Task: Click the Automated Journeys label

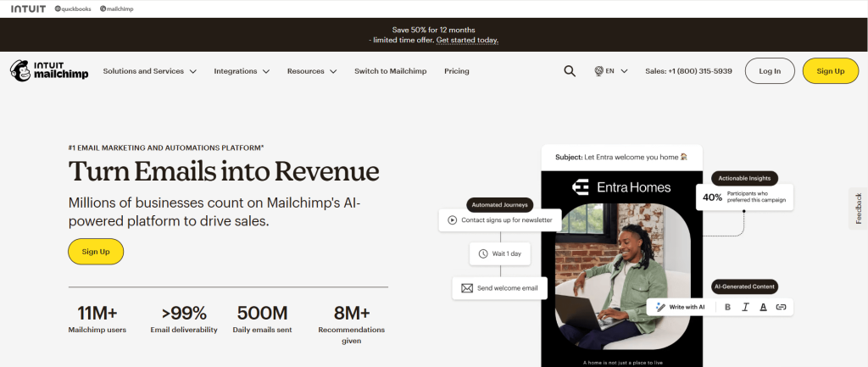Action: tap(500, 205)
